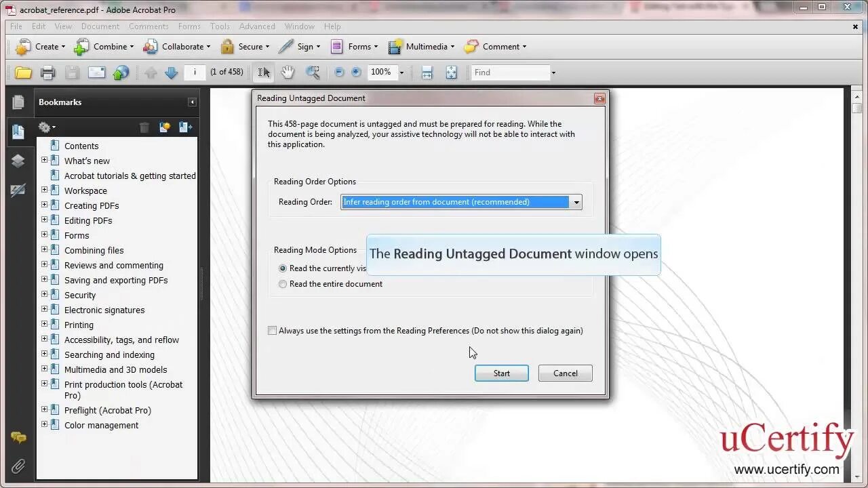
Task: Open the Pages panel icon in sidebar
Action: (18, 102)
